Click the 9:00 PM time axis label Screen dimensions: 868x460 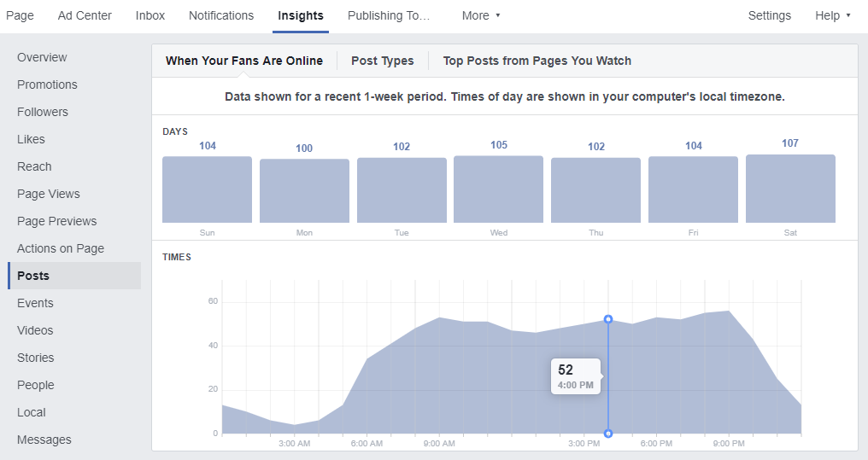click(729, 444)
